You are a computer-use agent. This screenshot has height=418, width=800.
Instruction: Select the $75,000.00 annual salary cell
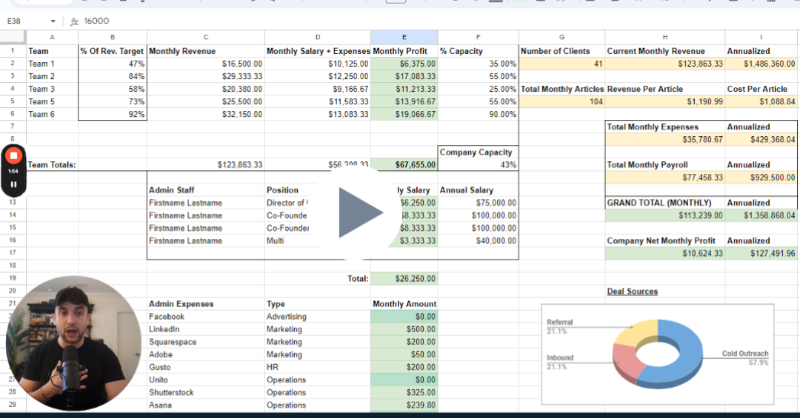coord(478,203)
